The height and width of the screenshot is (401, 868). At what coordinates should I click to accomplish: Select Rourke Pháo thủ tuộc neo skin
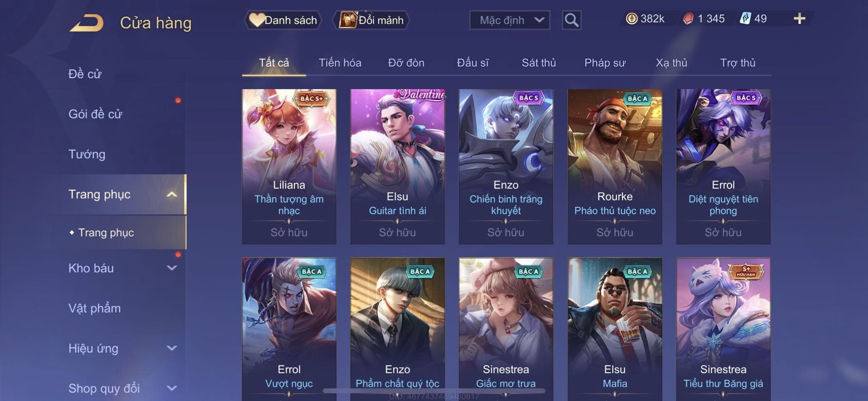615,167
